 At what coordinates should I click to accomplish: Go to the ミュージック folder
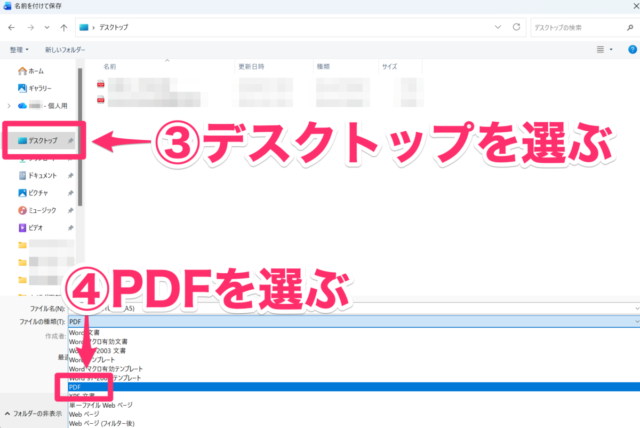(x=42, y=211)
